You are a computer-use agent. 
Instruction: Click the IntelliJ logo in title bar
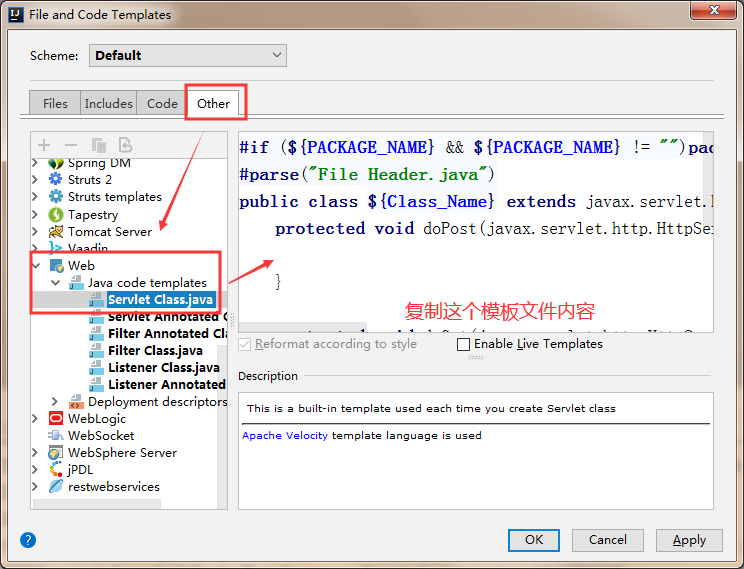pos(15,14)
